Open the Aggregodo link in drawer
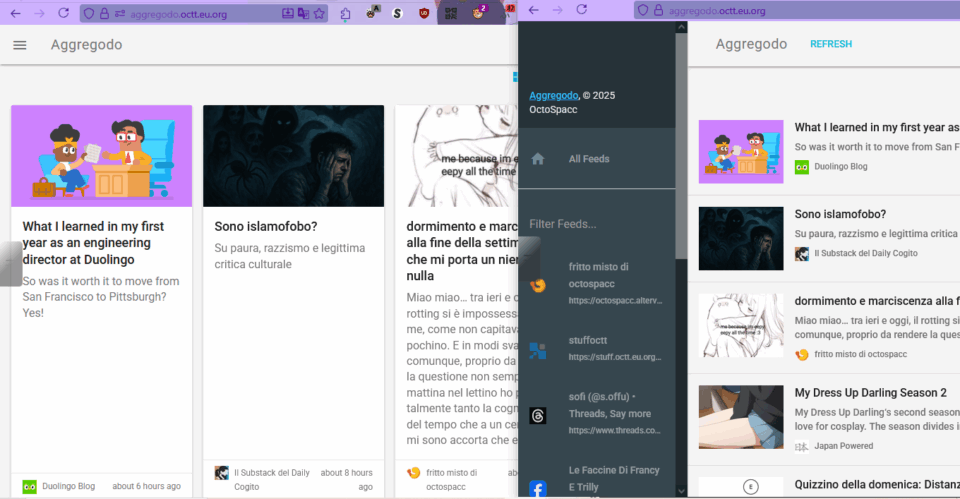960x499 pixels. coord(553,95)
